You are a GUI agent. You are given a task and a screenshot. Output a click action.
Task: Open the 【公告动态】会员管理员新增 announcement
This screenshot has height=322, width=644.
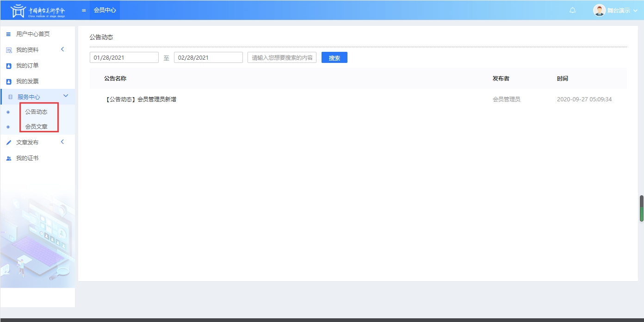coord(140,99)
